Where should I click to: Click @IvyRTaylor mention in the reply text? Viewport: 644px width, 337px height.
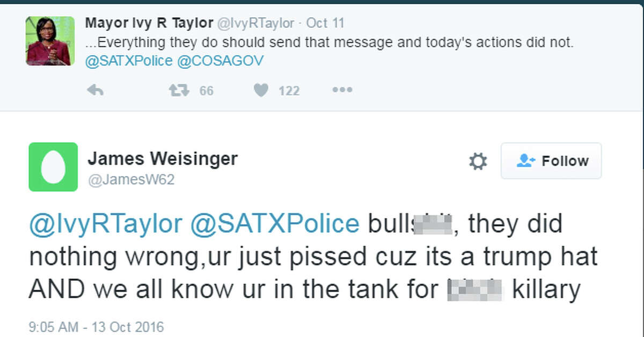point(105,224)
